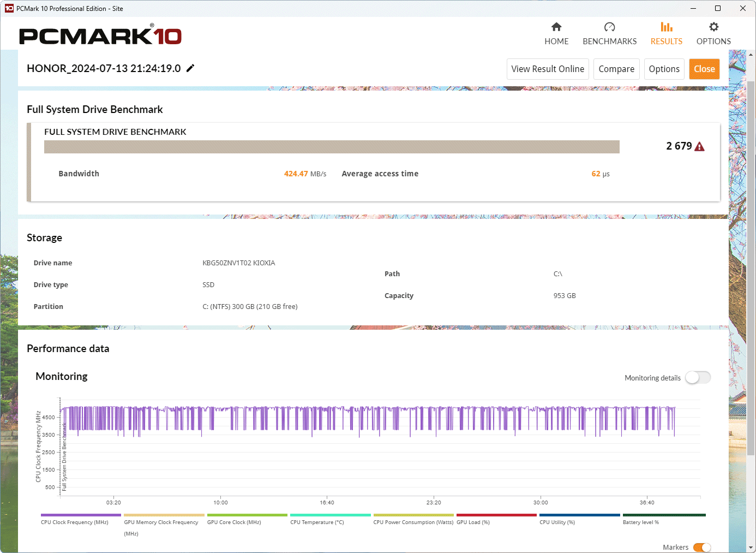Image resolution: width=756 pixels, height=553 pixels.
Task: Click the drive type value SSD
Action: click(208, 285)
